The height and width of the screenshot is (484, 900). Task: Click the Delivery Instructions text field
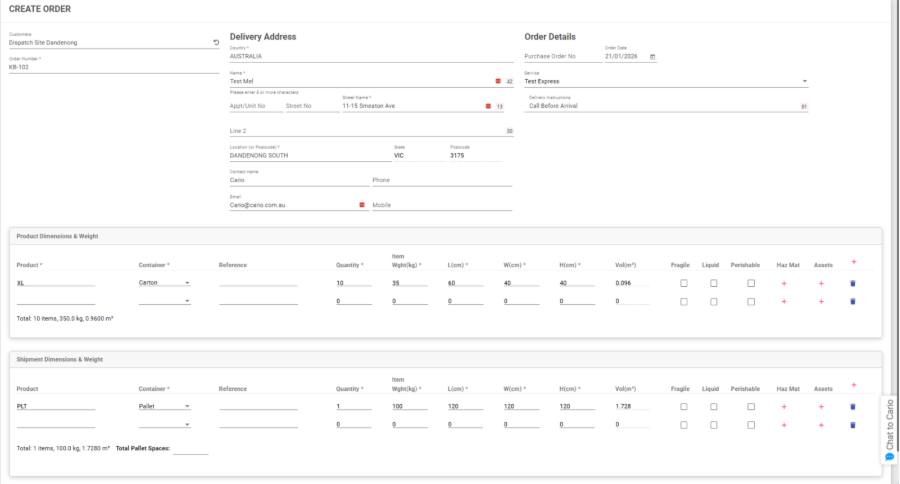pos(660,105)
